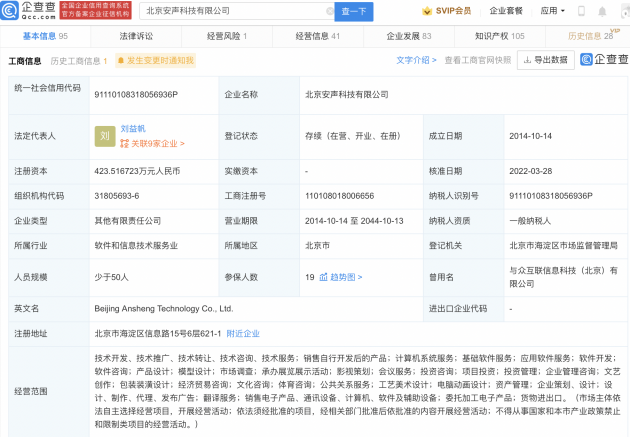This screenshot has width=630, height=437.
Task: Click the 查一下 search button
Action: pyautogui.click(x=354, y=11)
